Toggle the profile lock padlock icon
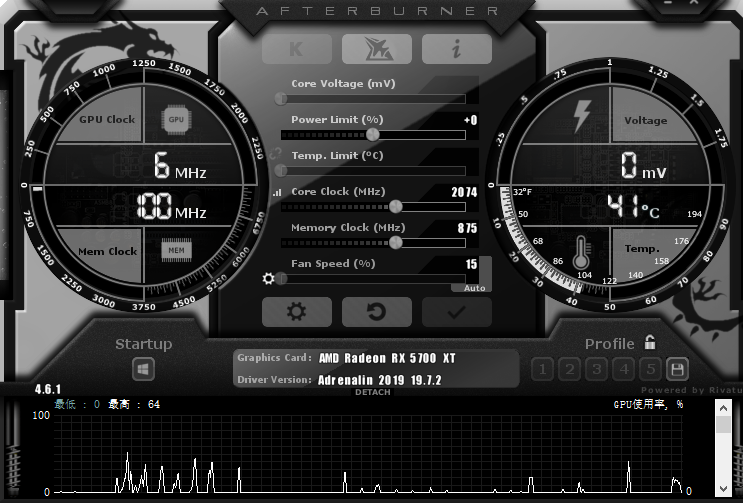Image resolution: width=743 pixels, height=503 pixels. pos(650,342)
